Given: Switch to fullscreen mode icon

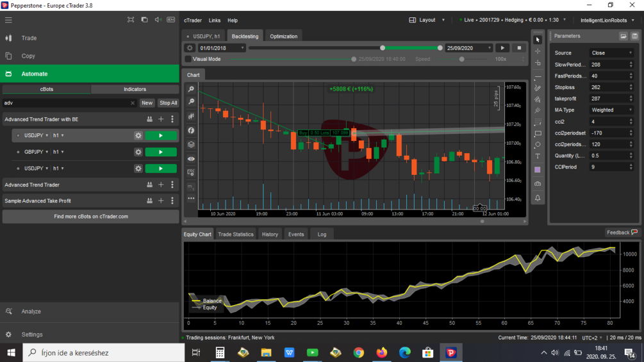Looking at the screenshot, I should coord(131,20).
